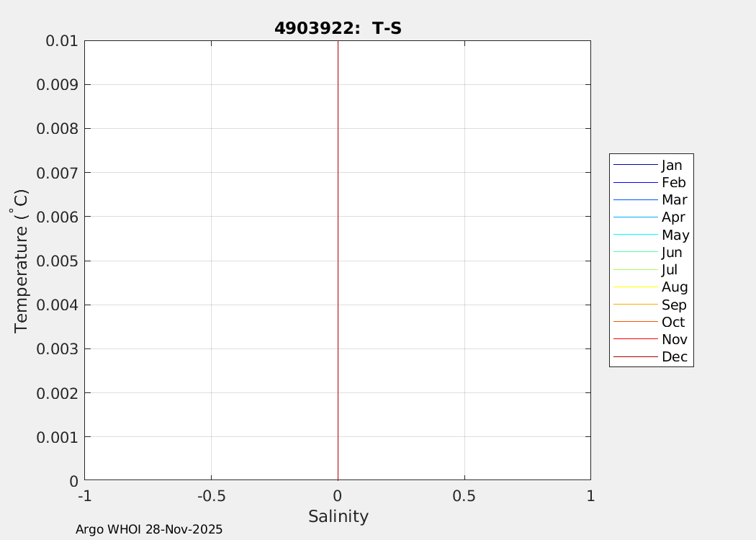Viewport: 756px width, 540px height.
Task: Select the Feb legend entry text
Action: click(x=673, y=183)
